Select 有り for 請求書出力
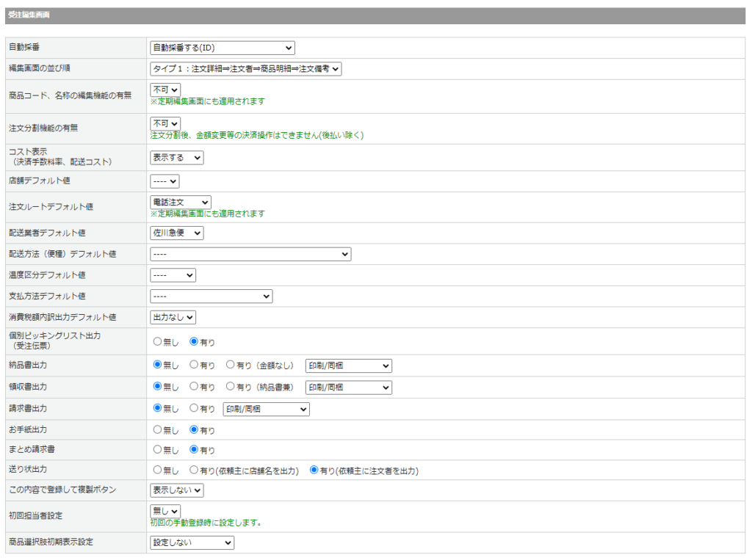 (194, 408)
